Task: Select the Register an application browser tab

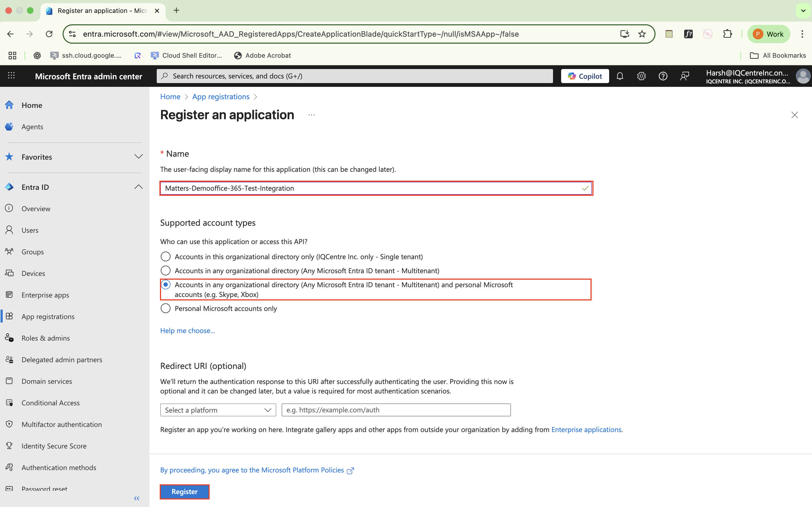Action: 103,11
